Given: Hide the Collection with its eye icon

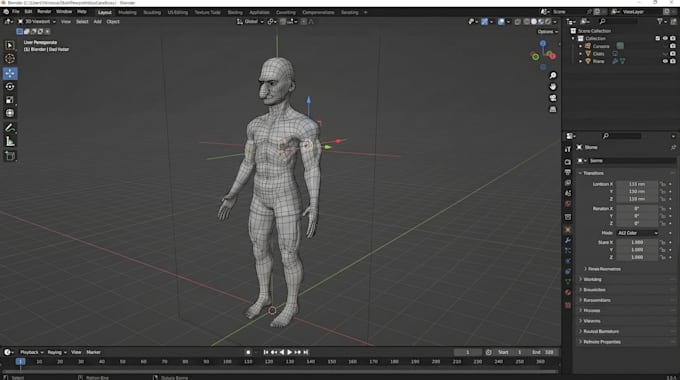Looking at the screenshot, I should tap(665, 39).
